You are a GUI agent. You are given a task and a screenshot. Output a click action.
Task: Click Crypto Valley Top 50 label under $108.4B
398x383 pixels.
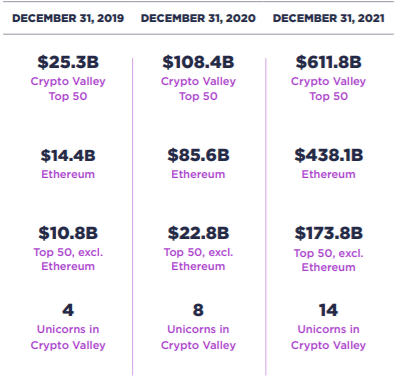[x=198, y=89]
